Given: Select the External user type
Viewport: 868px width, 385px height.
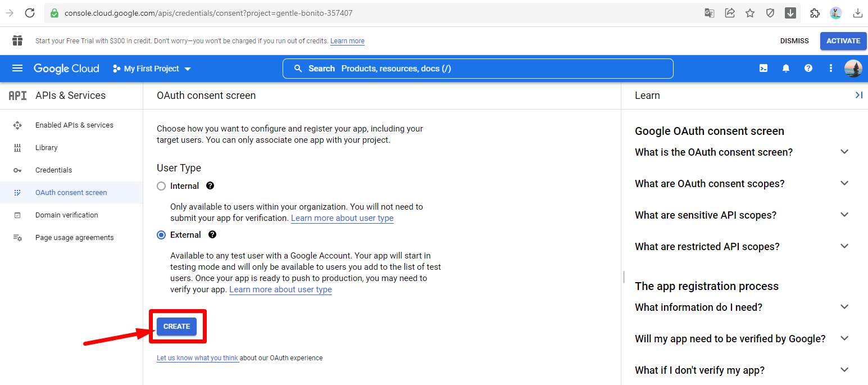Looking at the screenshot, I should pyautogui.click(x=162, y=235).
